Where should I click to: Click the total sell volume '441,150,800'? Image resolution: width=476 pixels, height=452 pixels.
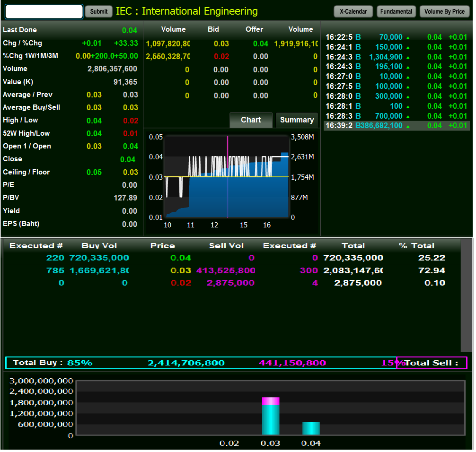point(292,363)
